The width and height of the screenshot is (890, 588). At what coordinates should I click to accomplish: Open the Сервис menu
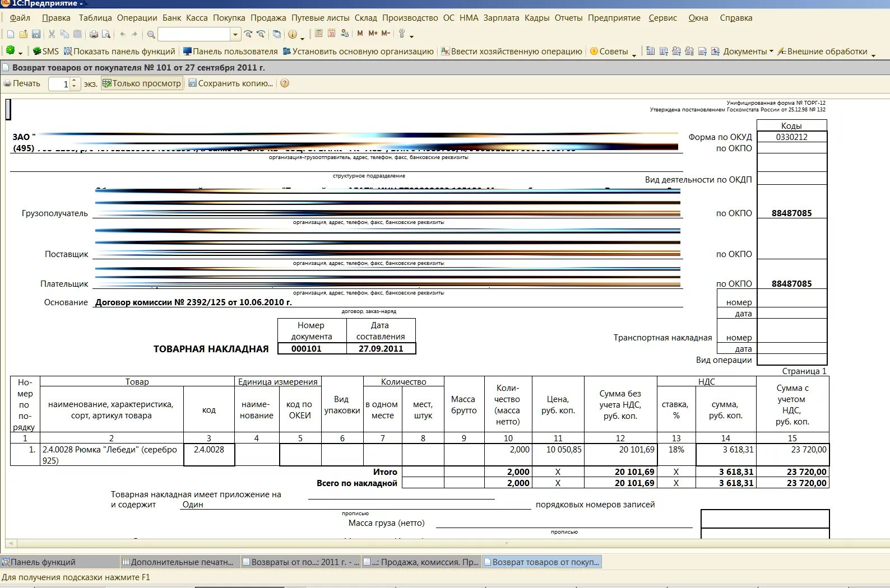click(663, 18)
